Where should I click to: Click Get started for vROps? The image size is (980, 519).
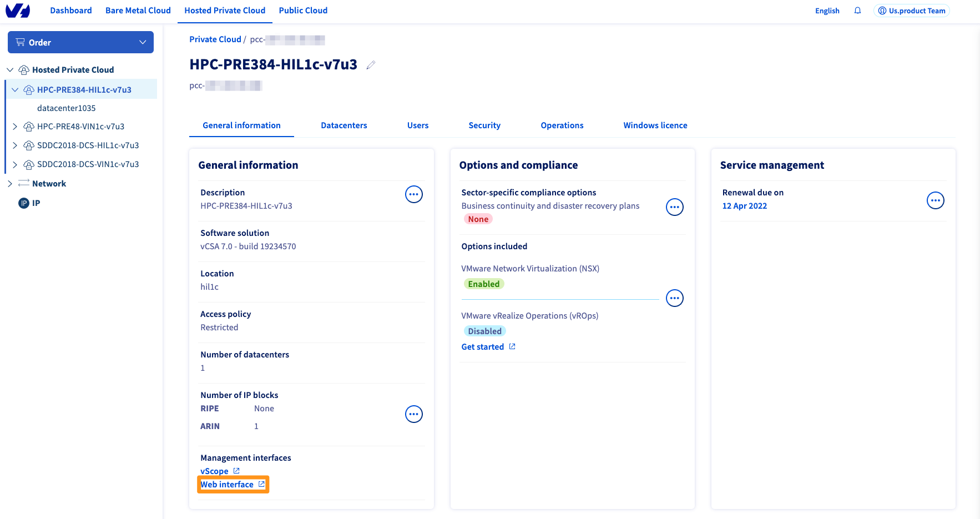pyautogui.click(x=483, y=347)
